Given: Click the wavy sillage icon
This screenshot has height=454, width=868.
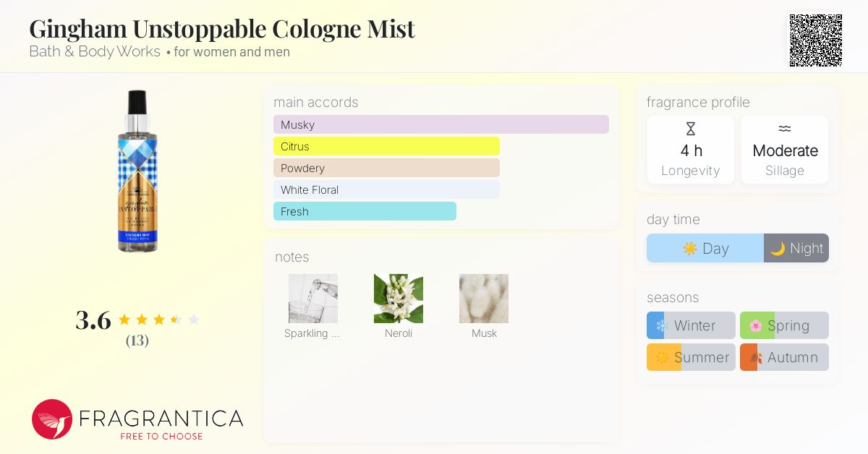Looking at the screenshot, I should (785, 129).
